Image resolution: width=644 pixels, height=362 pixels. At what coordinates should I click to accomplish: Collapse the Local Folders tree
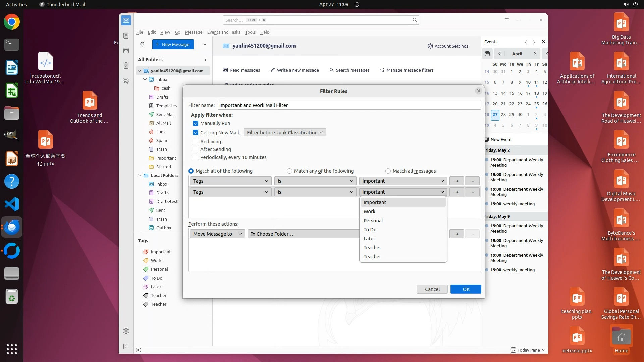pos(140,175)
